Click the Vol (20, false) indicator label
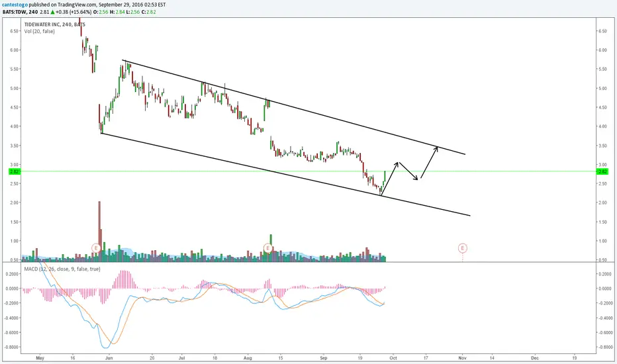Viewport: 617px width, 364px height. pyautogui.click(x=39, y=32)
